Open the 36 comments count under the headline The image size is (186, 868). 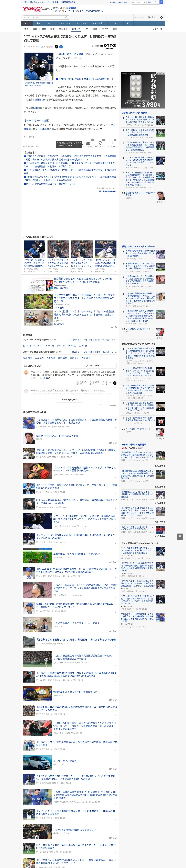43,47
